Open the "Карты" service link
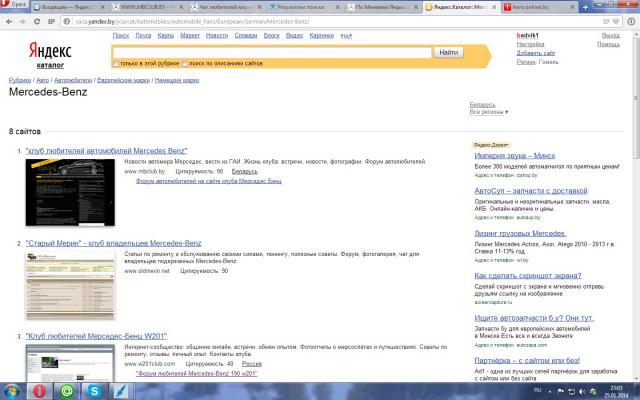The height and width of the screenshot is (400, 640). click(165, 36)
